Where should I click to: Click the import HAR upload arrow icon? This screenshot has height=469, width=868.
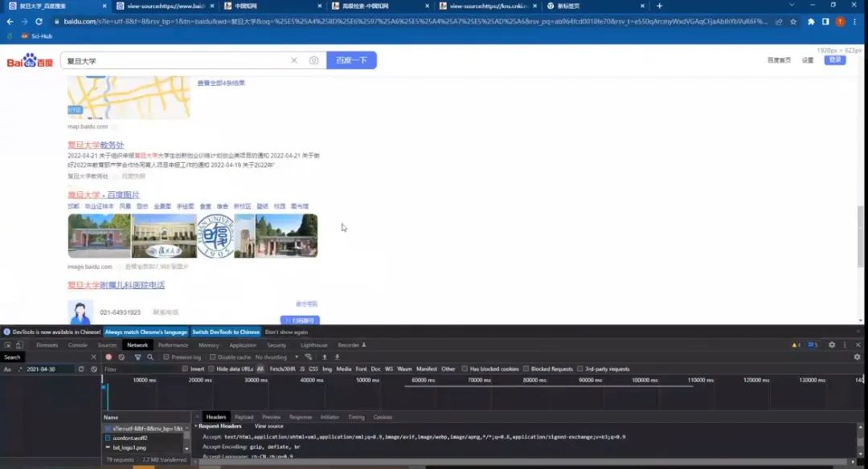[x=325, y=357]
